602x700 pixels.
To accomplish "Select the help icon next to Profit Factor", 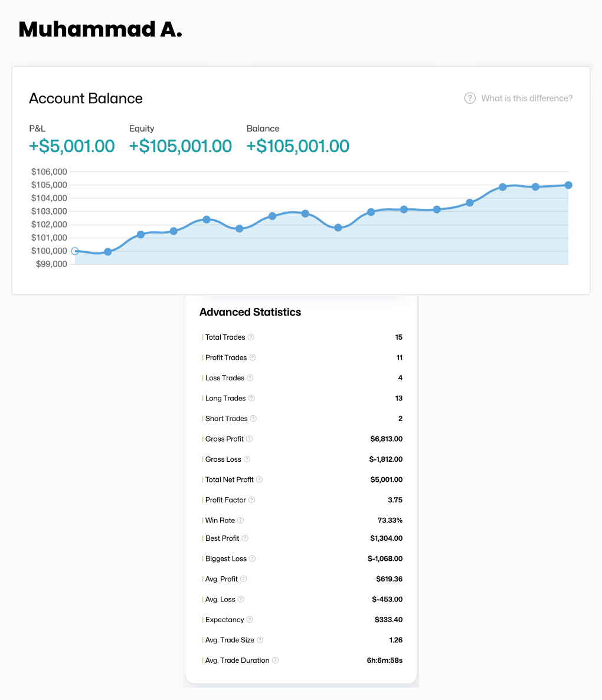I will click(x=251, y=500).
